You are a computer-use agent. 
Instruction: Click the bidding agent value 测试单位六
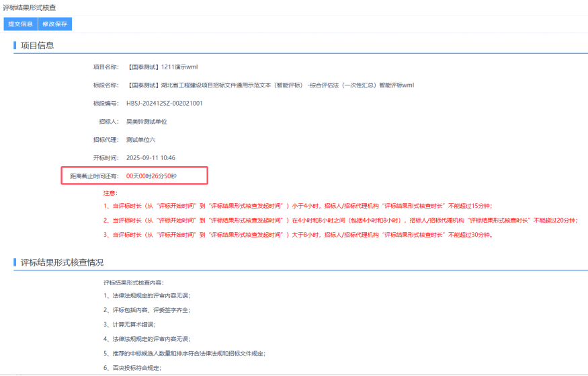click(x=140, y=140)
